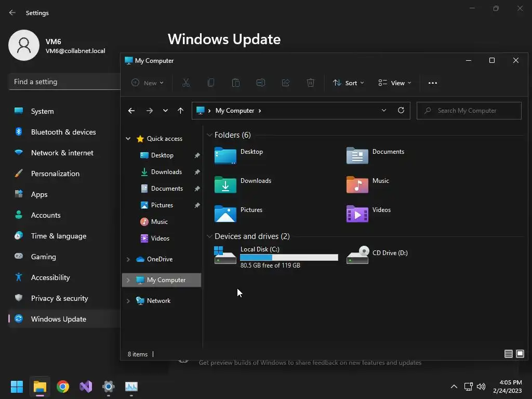The image size is (532, 399).
Task: Select the CD Drive (D:)
Action: click(x=377, y=255)
